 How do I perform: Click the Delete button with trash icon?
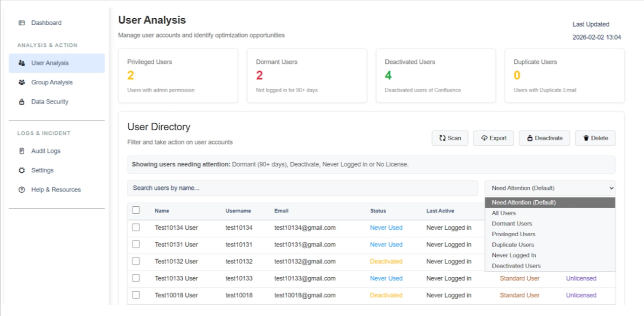coord(595,138)
